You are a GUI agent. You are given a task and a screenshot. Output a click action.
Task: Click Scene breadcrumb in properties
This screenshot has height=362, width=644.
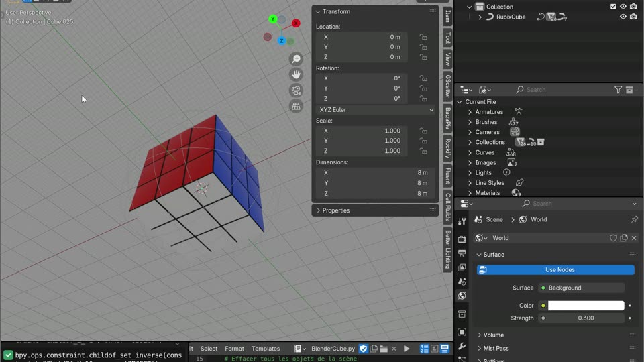coord(489,220)
